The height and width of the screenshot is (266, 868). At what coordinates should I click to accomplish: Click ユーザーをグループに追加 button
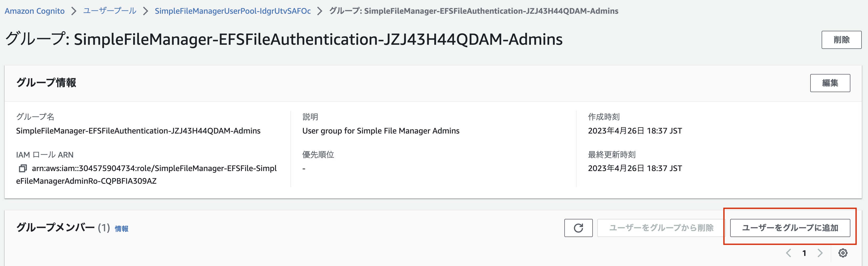[790, 228]
